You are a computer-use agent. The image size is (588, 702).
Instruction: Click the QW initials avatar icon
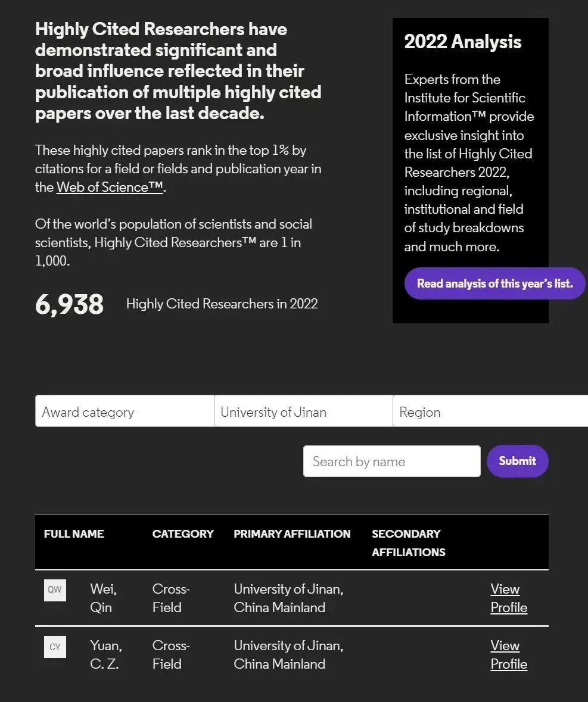tap(55, 590)
